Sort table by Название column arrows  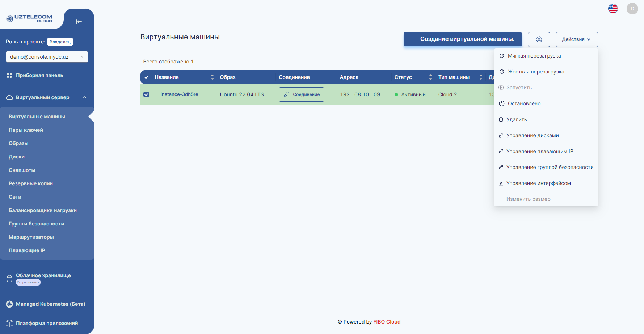point(212,77)
